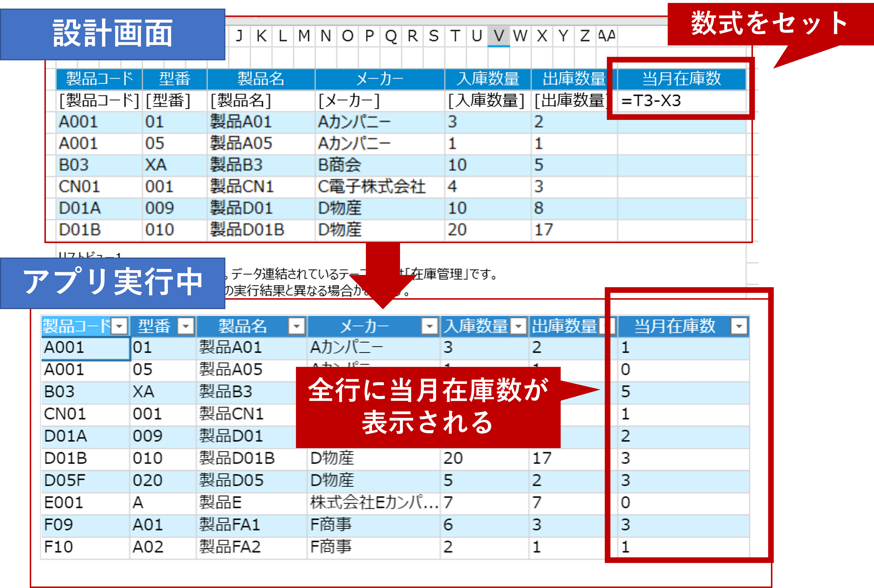Open the メーカー column filter dropdown
Image resolution: width=874 pixels, height=588 pixels.
tap(430, 326)
